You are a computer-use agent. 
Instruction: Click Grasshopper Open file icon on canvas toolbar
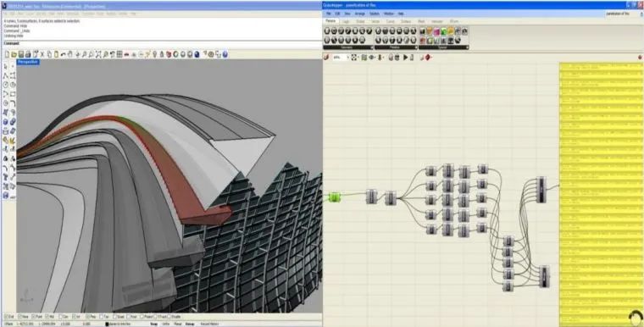(x=325, y=58)
